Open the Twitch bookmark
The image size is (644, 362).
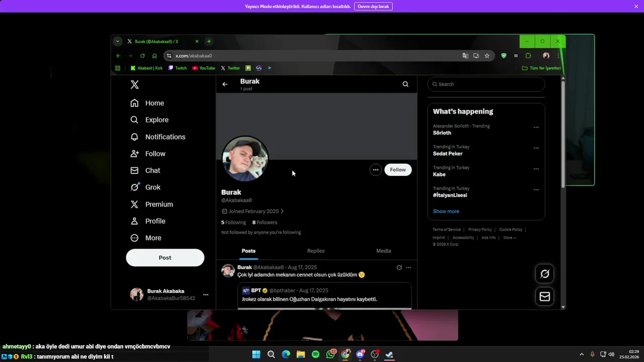(178, 68)
